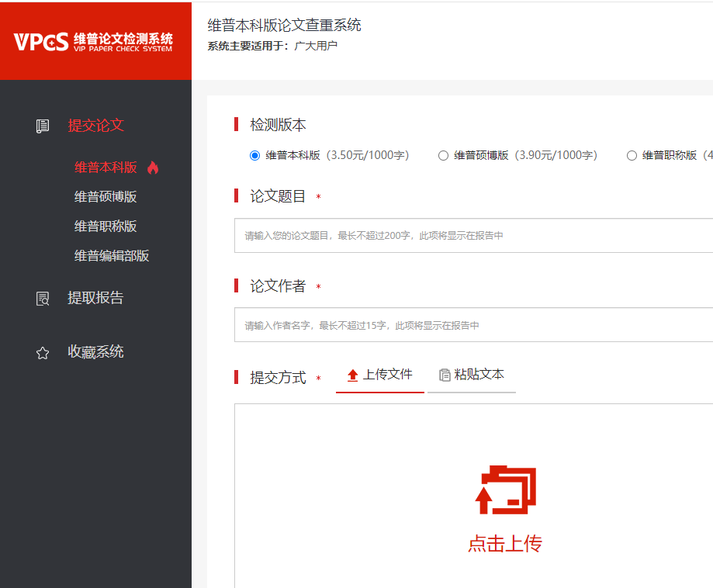Click the flame icon beside 维普本科版
The height and width of the screenshot is (588, 713).
click(152, 168)
